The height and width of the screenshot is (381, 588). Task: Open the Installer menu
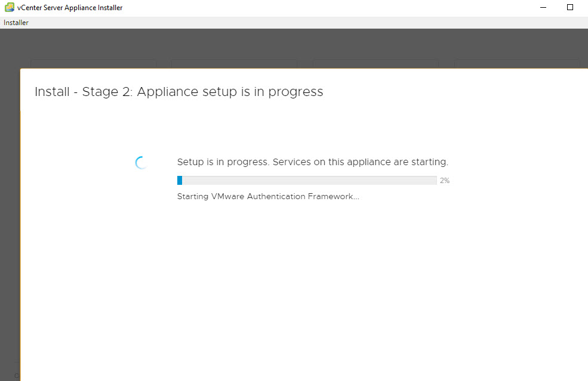[x=16, y=23]
